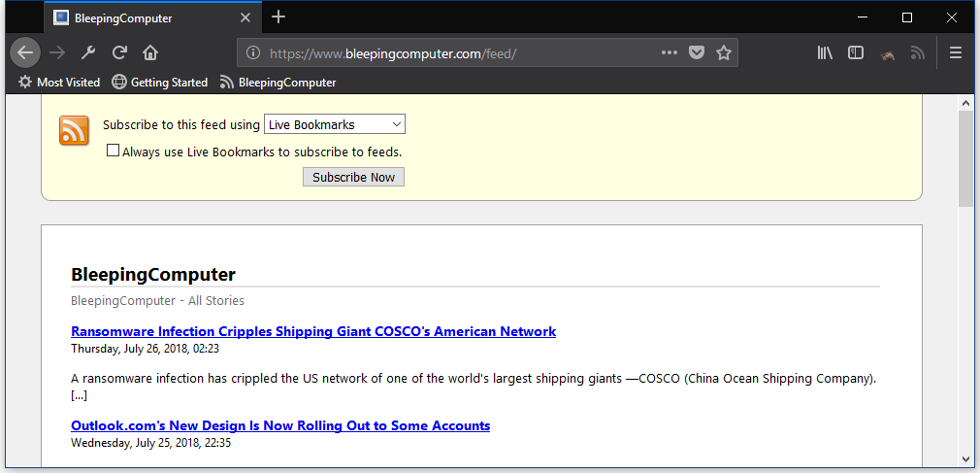Open the Library icon in the toolbar
Screen dimensions: 980x473
coord(825,53)
